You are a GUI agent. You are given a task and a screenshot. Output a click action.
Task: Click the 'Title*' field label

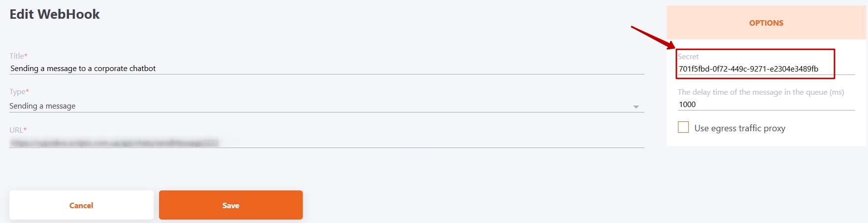coord(18,56)
